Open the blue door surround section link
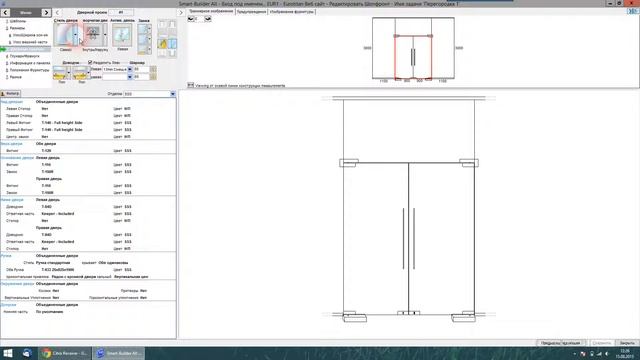Image resolution: width=640 pixels, height=360 pixels. [x=18, y=284]
